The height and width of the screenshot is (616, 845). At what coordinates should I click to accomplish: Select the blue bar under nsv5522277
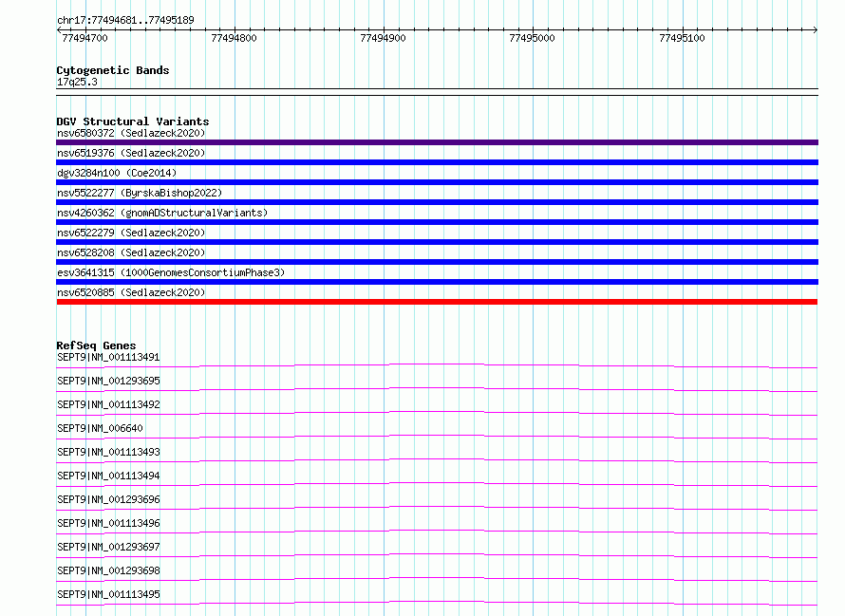[x=437, y=202]
